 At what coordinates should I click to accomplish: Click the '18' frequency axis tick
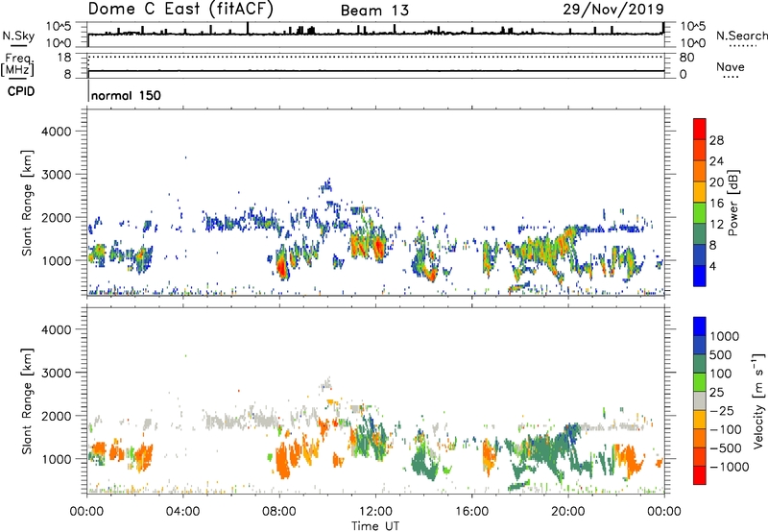pos(64,58)
